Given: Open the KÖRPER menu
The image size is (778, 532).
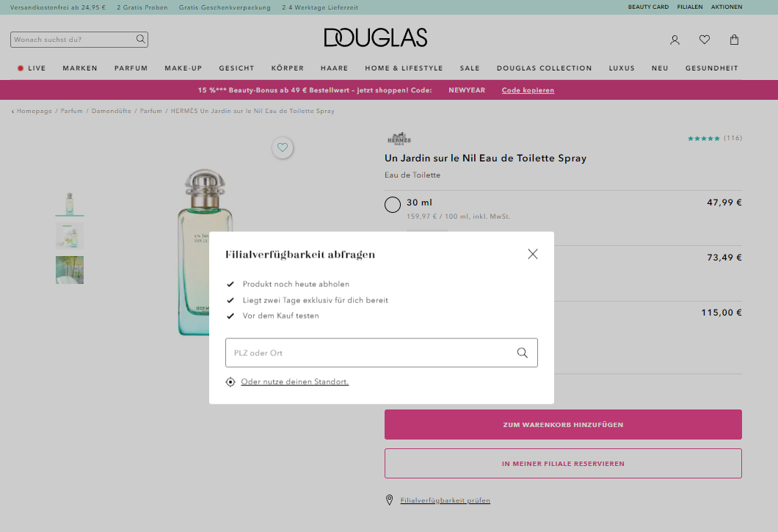Looking at the screenshot, I should coord(287,68).
